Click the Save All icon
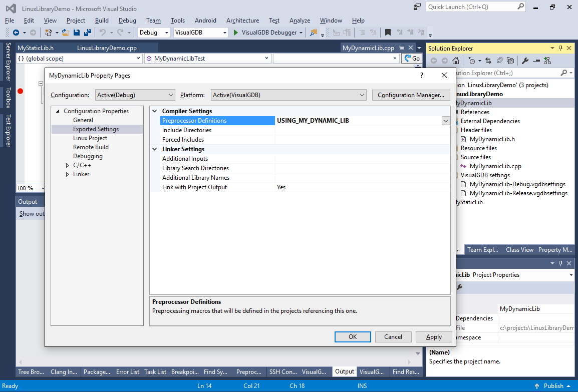578x392 pixels. 87,33
